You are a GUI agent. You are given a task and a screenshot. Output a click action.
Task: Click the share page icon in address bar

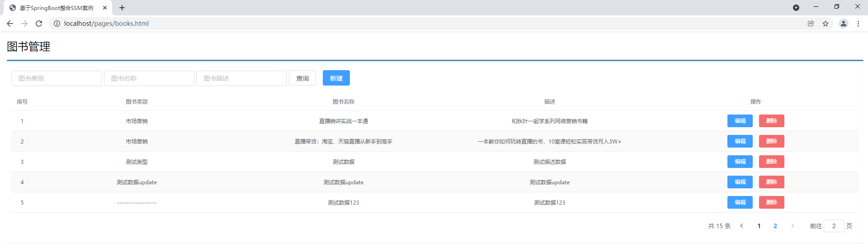(811, 24)
